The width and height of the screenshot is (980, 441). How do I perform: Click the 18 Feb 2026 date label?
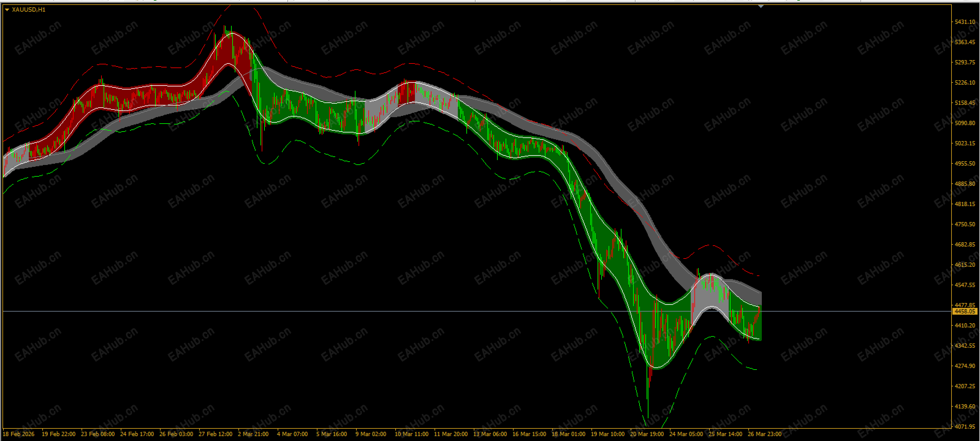18,434
